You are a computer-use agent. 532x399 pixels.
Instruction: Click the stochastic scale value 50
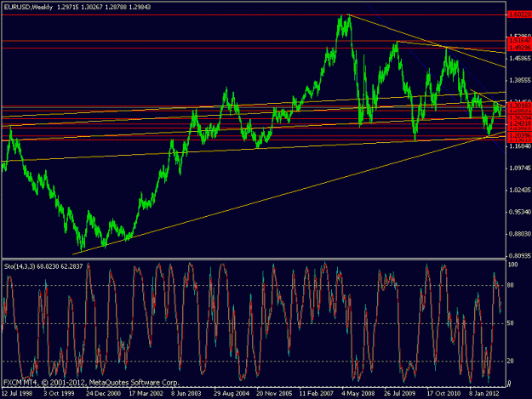[511, 323]
